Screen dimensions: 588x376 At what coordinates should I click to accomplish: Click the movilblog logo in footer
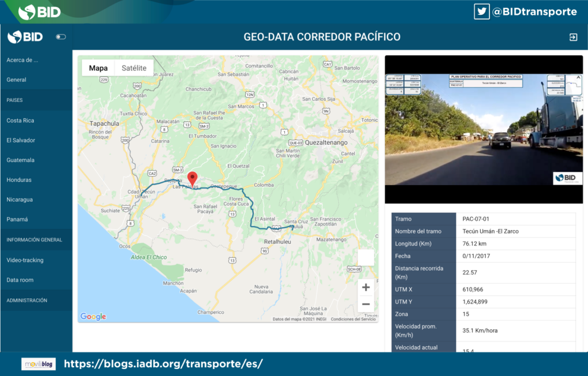coord(38,364)
